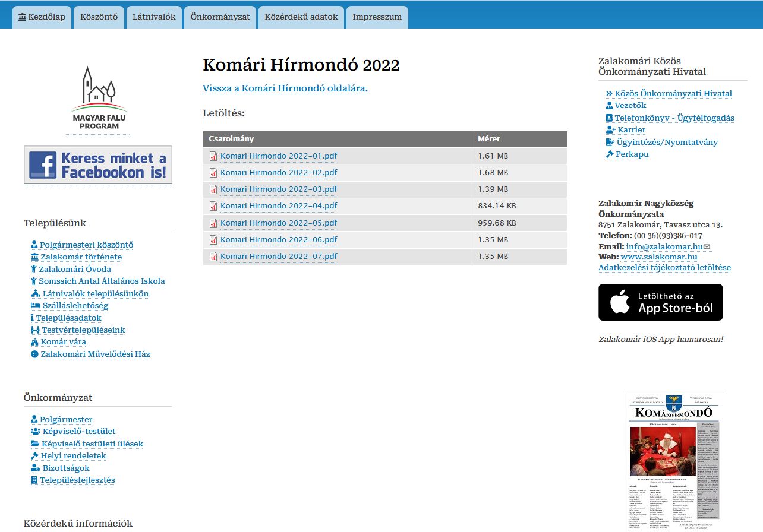Open the Komári Hírmondó newspaper thumbnail

point(673,461)
